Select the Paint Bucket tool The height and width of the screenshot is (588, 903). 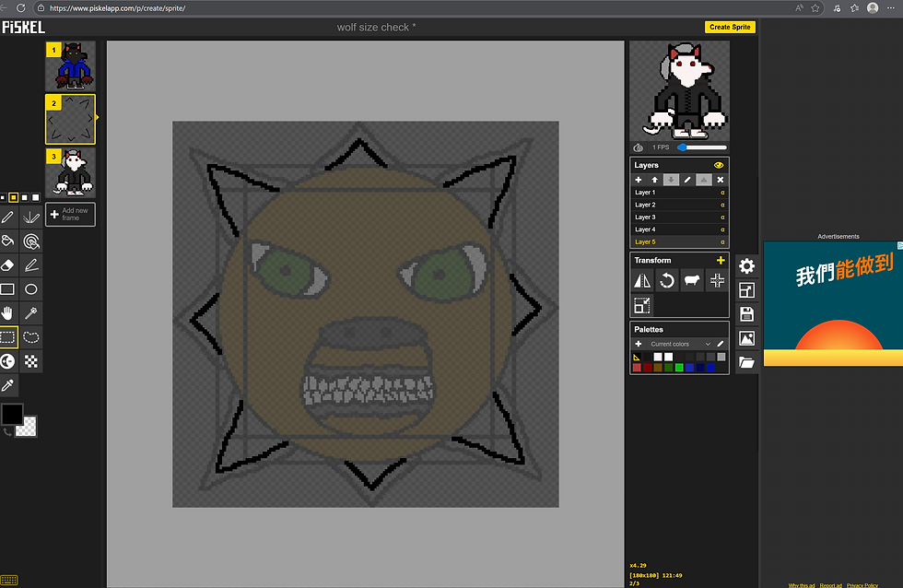(7, 241)
